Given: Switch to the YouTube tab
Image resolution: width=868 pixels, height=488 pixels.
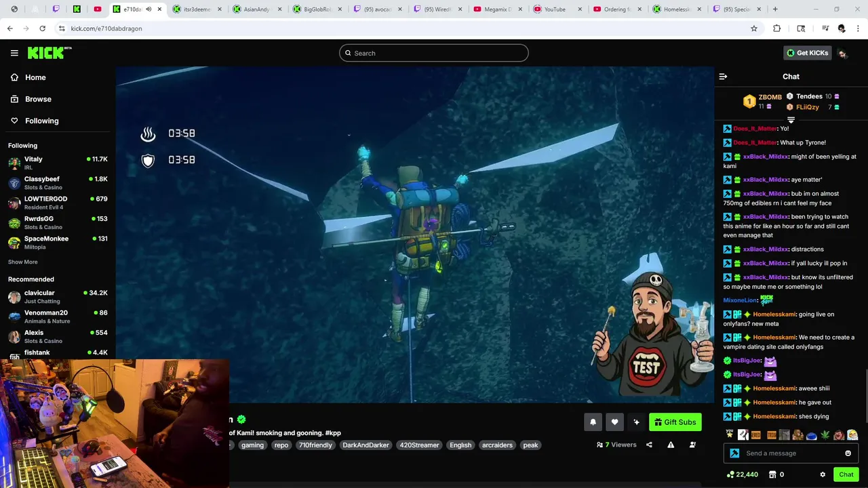Looking at the screenshot, I should pyautogui.click(x=558, y=9).
